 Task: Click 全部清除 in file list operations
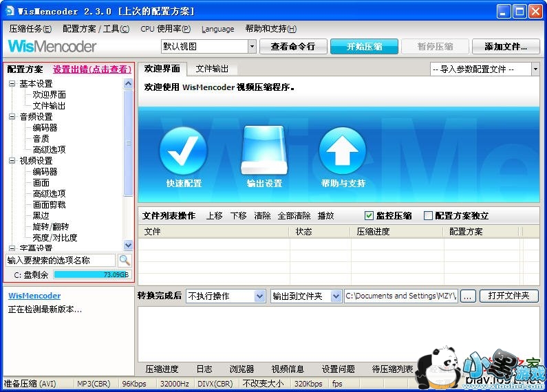coord(294,216)
